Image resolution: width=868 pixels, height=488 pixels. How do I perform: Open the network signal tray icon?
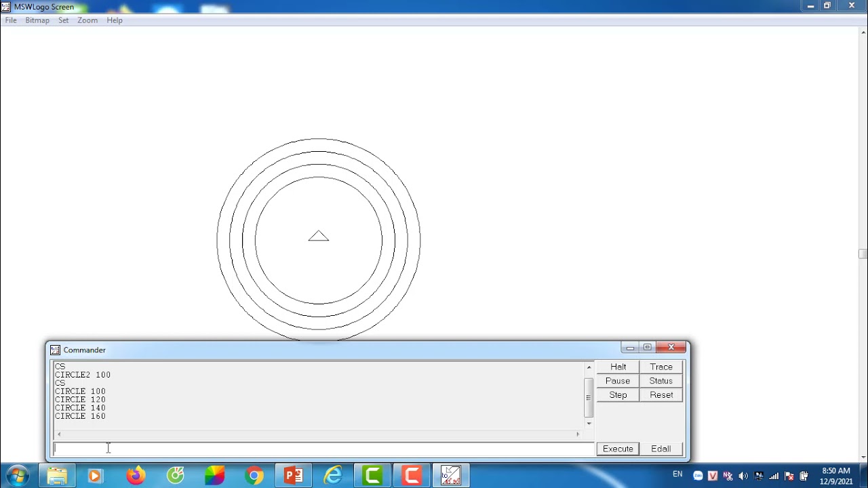click(774, 476)
